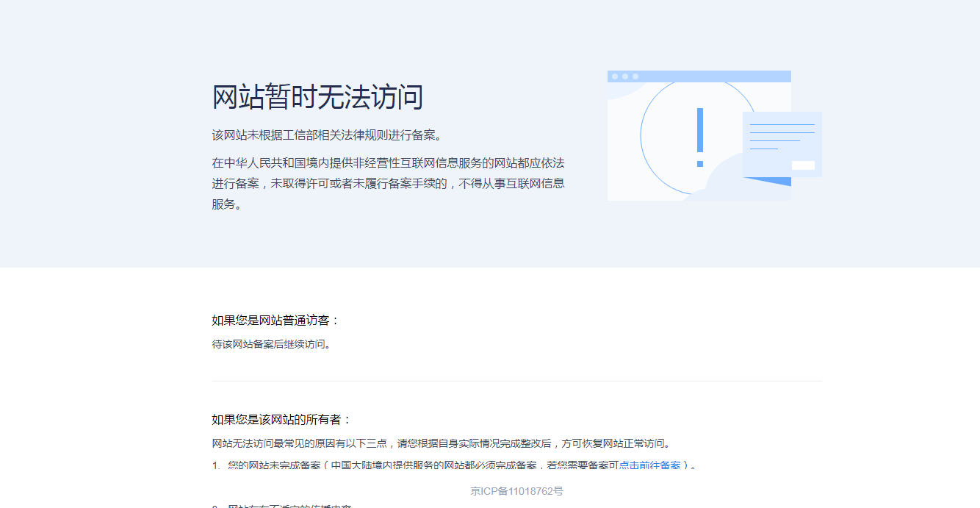Click the paragraph starting with 在中华人民共和国境内
This screenshot has width=980, height=508.
pos(388,183)
